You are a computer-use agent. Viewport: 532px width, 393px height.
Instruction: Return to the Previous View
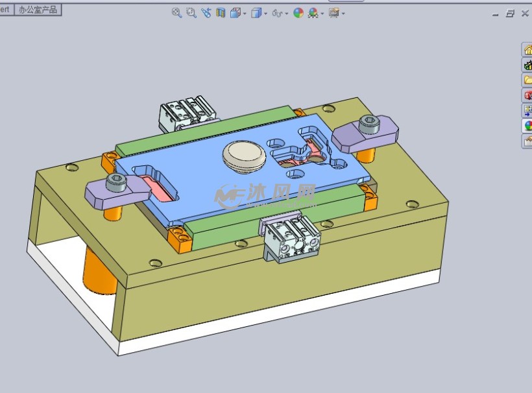click(x=206, y=13)
